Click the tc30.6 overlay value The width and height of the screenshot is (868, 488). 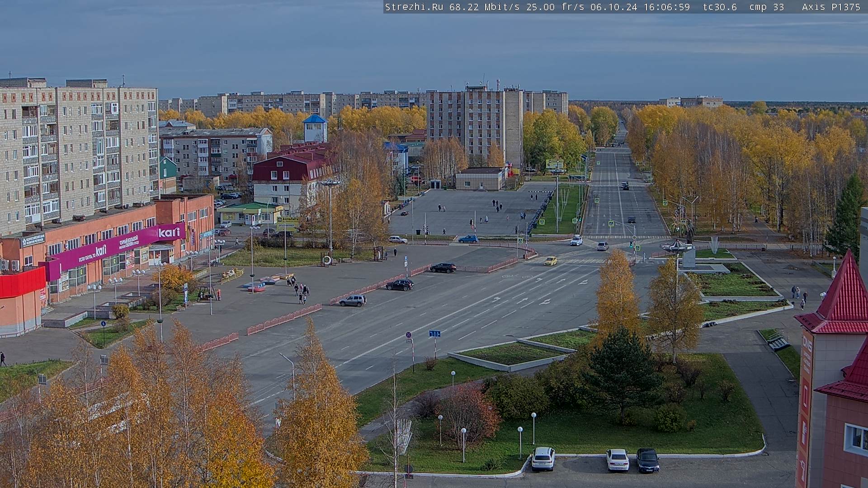pyautogui.click(x=720, y=7)
